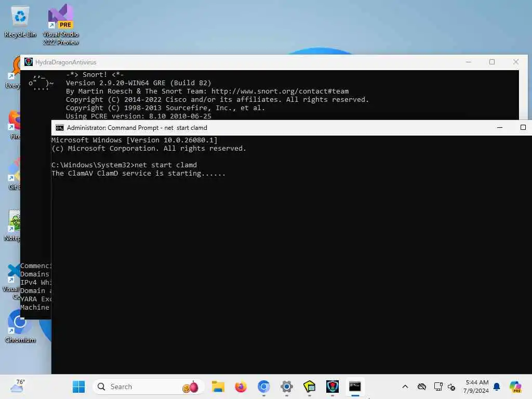
Task: Click 'Version 2.9.20-WIN64 GRE (Build 82)' text
Action: point(138,83)
